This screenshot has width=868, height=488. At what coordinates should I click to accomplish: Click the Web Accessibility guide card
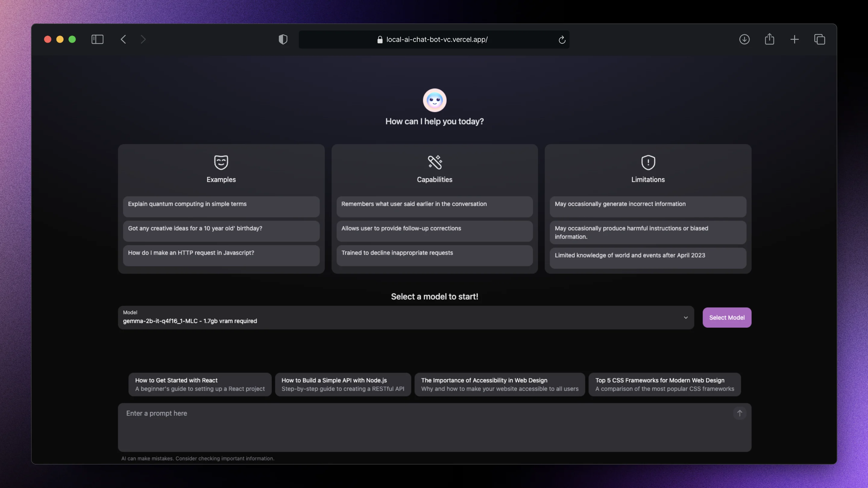tap(500, 384)
